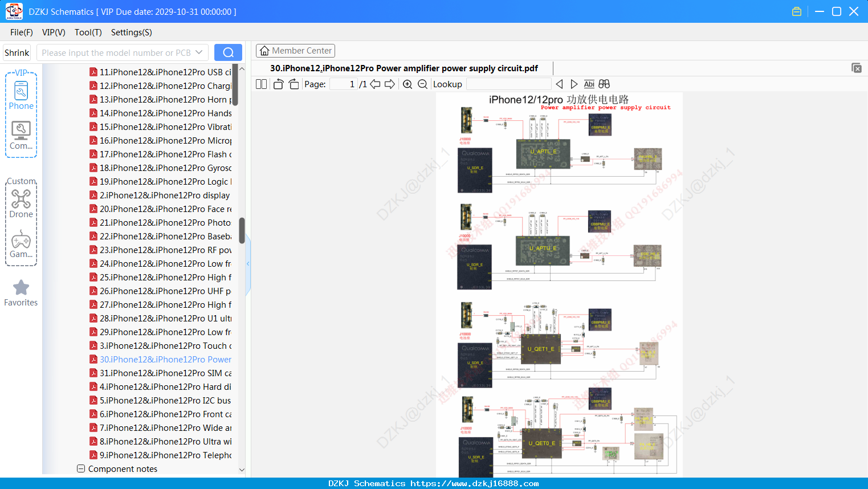
Task: Rotate the page clockwise
Action: 294,84
